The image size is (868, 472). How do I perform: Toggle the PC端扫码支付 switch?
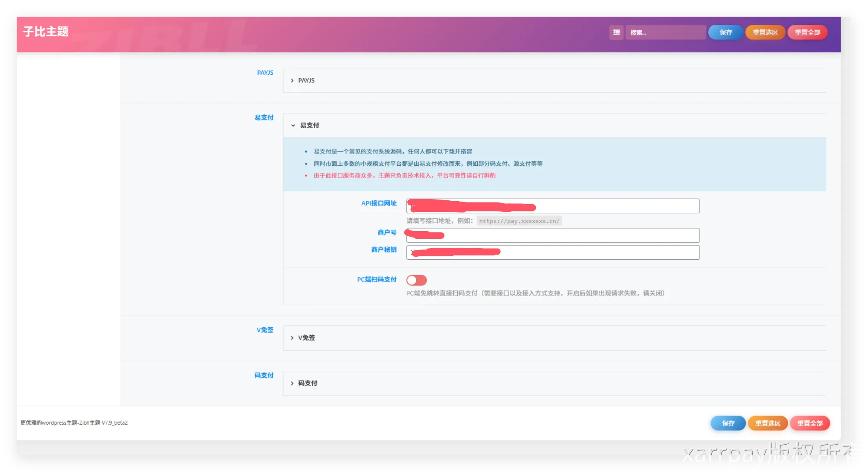coord(416,280)
